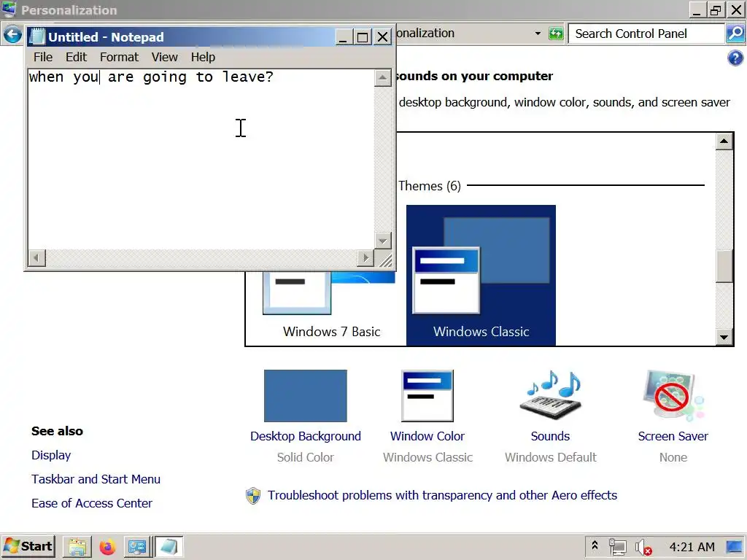Switch to Control Panel taskbar button
This screenshot has height=560, width=747.
[138, 547]
